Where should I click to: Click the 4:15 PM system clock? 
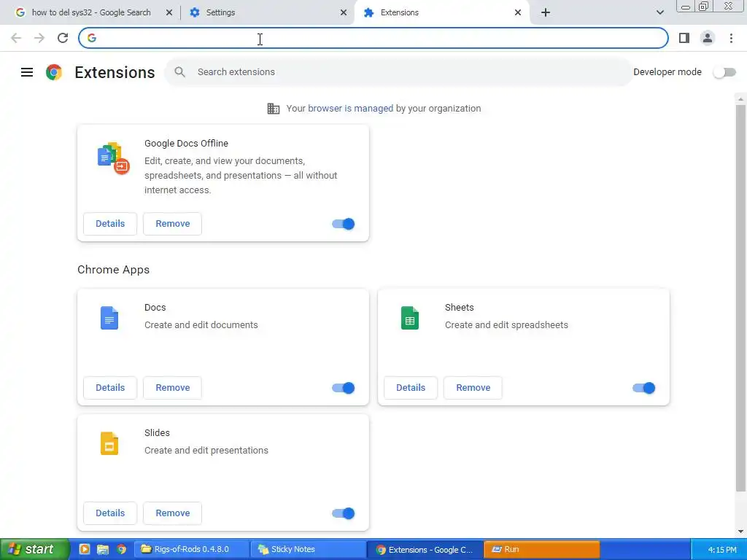722,550
